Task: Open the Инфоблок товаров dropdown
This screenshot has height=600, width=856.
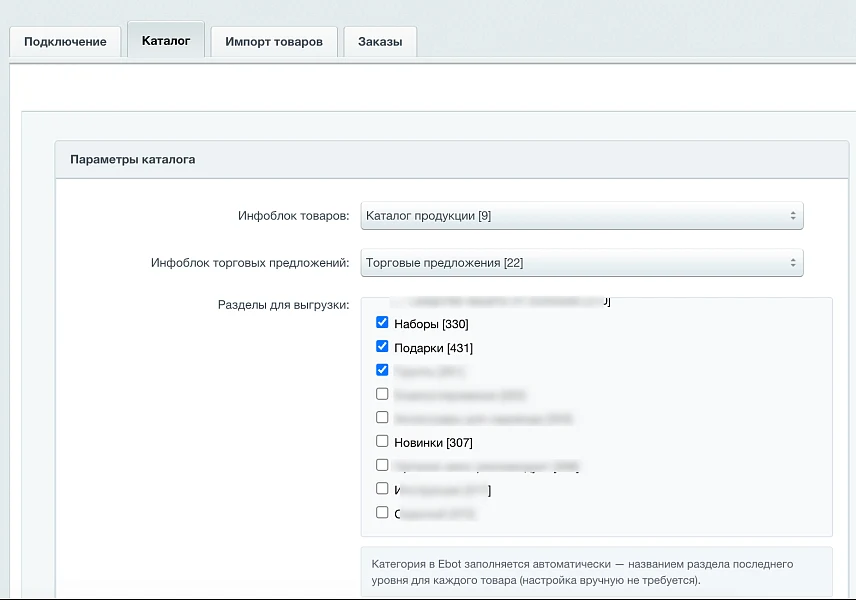Action: (x=582, y=216)
